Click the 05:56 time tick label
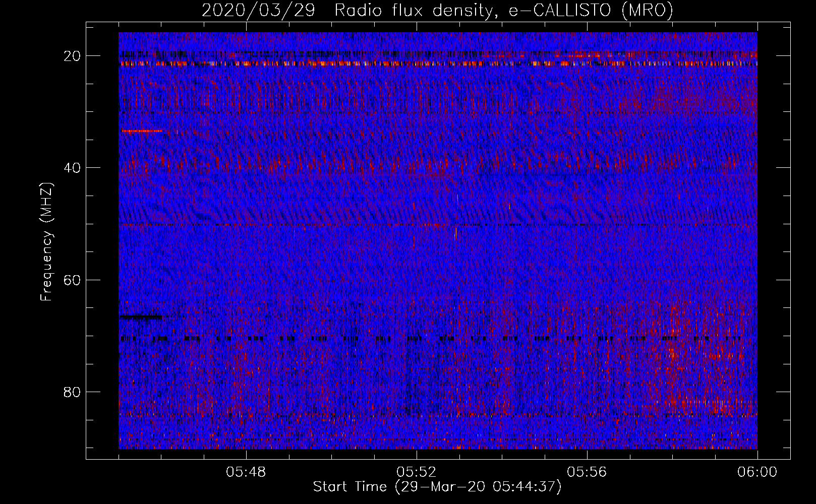 pyautogui.click(x=587, y=472)
